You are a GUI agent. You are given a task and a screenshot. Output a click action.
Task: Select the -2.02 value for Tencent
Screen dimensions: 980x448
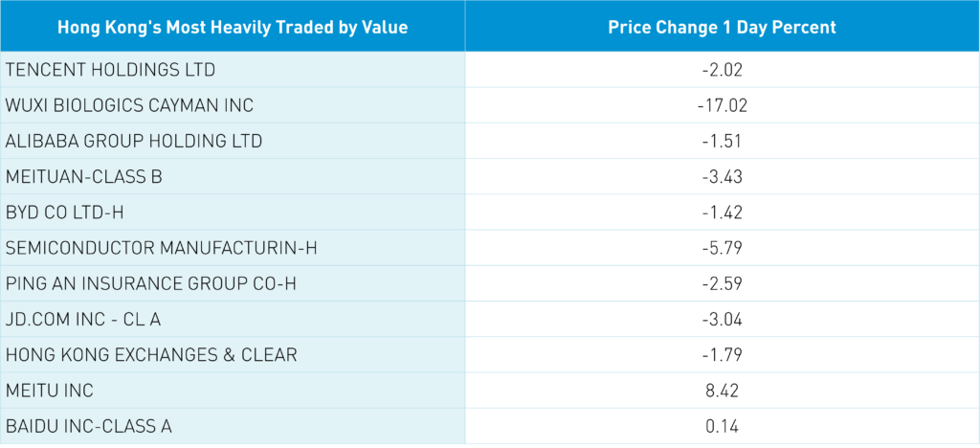click(722, 70)
